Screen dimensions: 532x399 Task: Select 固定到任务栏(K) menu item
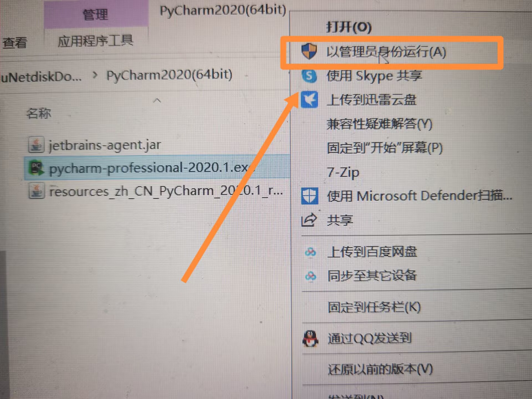(x=374, y=307)
